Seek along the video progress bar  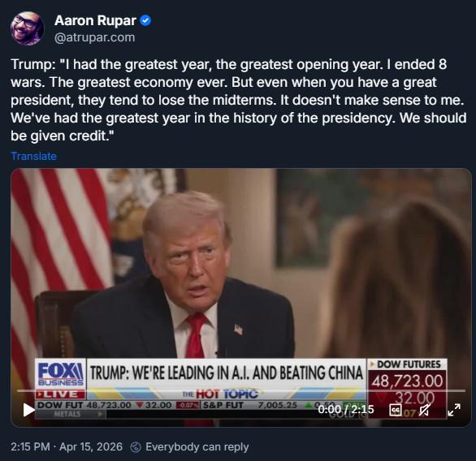click(241, 390)
